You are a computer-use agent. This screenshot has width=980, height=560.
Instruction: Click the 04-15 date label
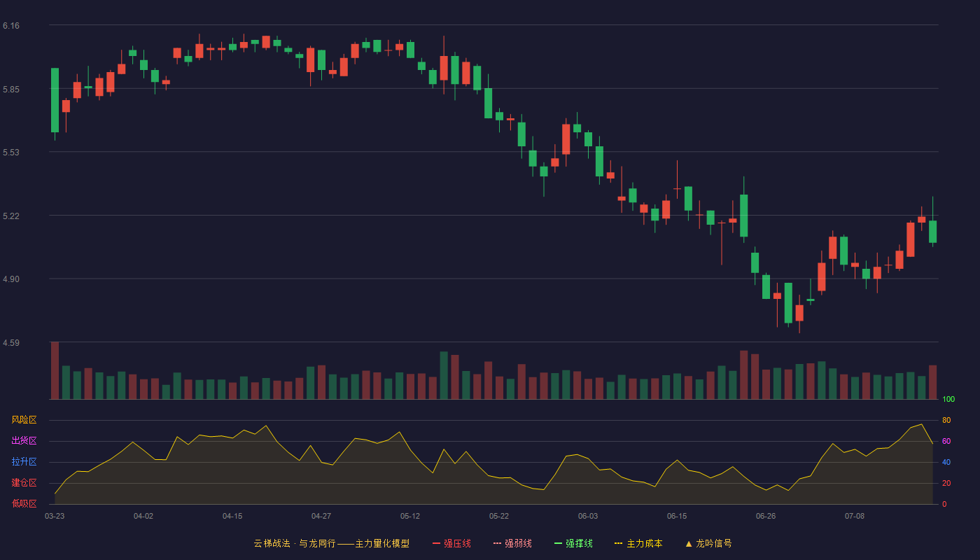pos(232,516)
